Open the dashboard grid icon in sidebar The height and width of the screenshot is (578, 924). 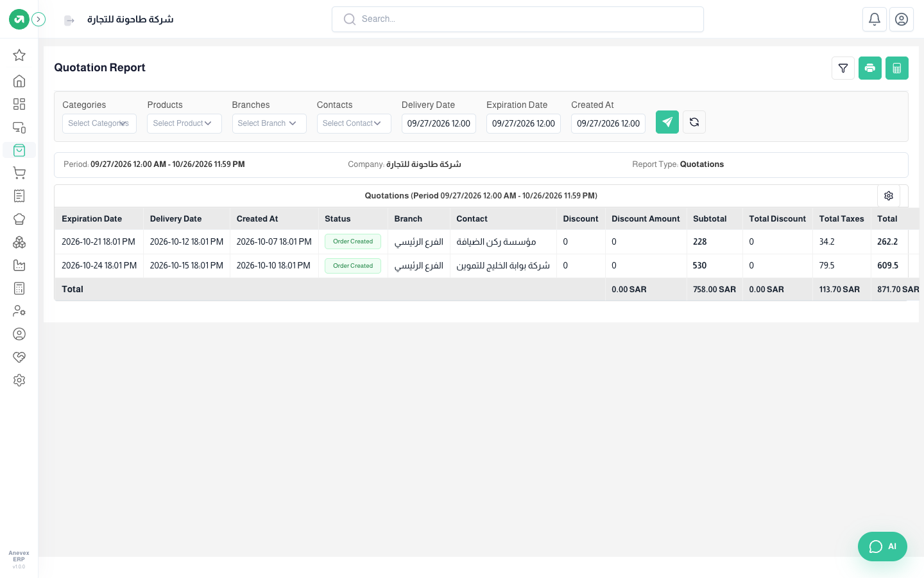click(x=19, y=104)
